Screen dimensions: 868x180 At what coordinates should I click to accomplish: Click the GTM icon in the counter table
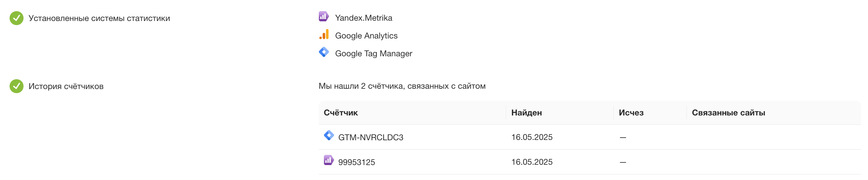pos(329,135)
